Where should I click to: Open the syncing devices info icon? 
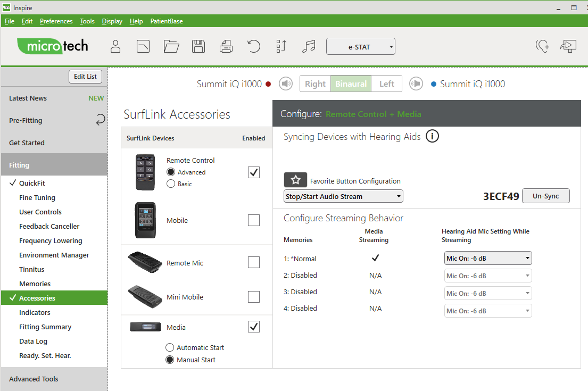(x=432, y=136)
